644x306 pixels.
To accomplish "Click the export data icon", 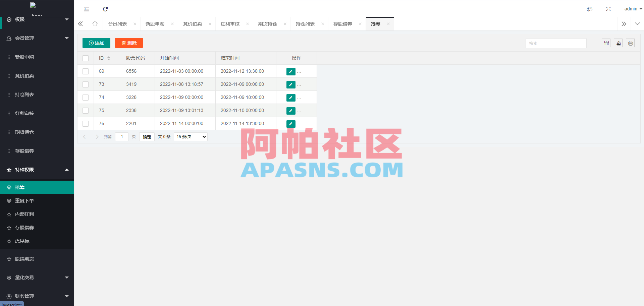I will (618, 43).
